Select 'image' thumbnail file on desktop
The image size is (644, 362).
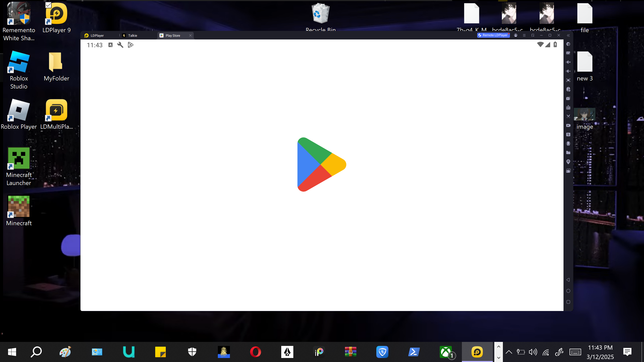(x=585, y=119)
